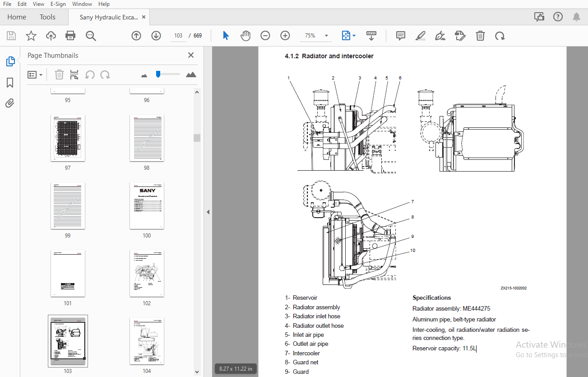Click the Save file icon
This screenshot has width=588, height=377.
[11, 36]
